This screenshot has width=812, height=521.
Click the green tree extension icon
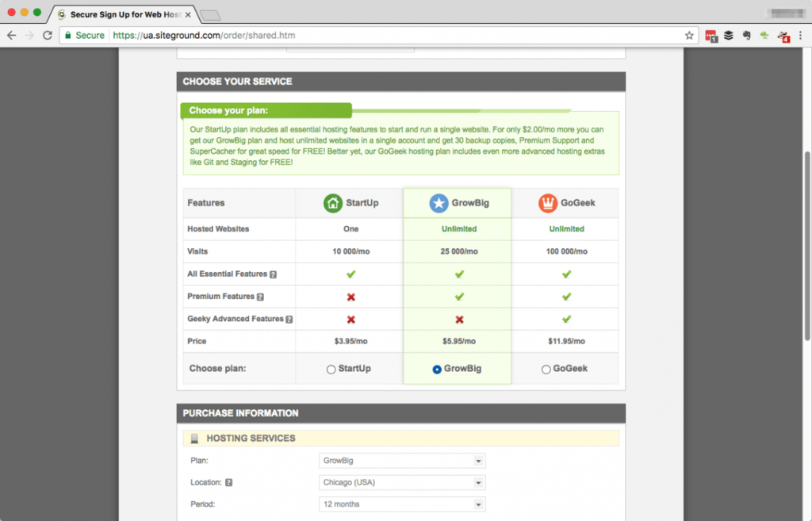(x=764, y=35)
